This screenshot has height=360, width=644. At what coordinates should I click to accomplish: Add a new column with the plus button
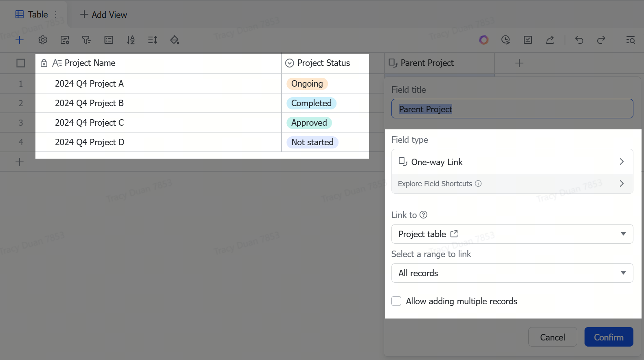(519, 63)
